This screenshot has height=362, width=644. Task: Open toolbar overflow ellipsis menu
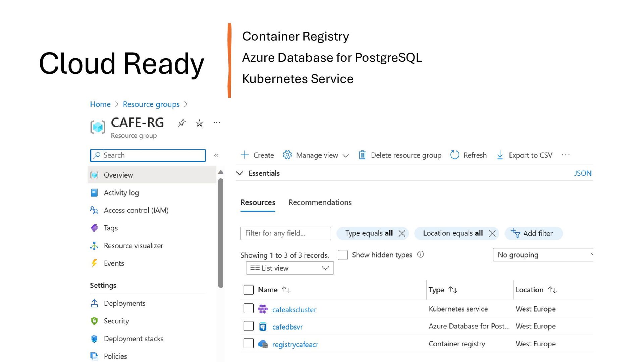pyautogui.click(x=566, y=155)
